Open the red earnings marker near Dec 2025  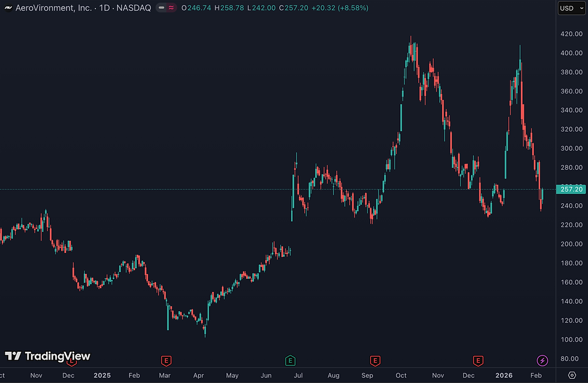(x=478, y=361)
